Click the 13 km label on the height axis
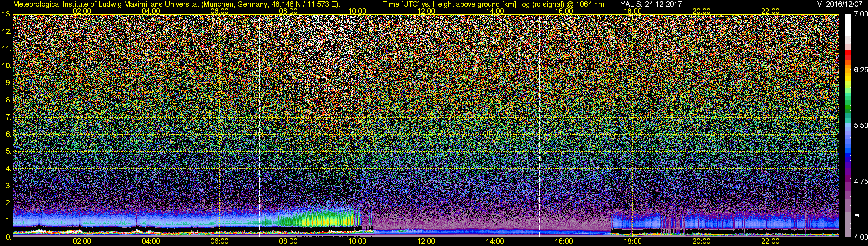 pos(6,14)
